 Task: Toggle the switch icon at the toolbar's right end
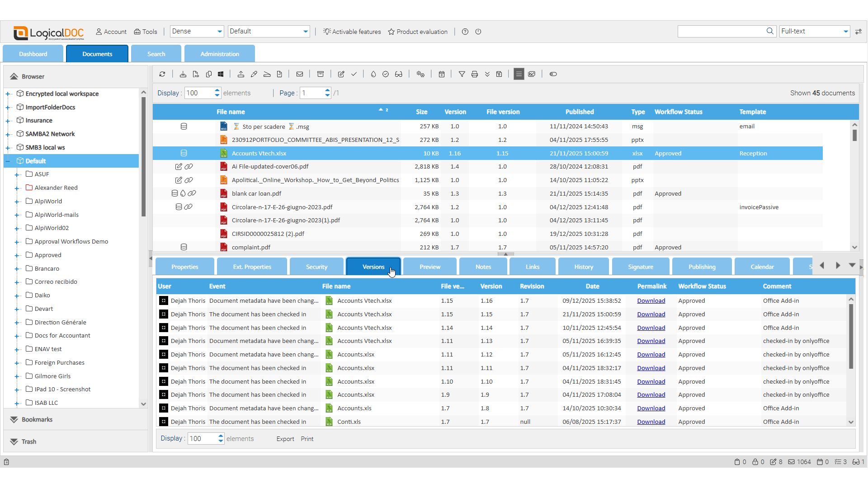(553, 74)
